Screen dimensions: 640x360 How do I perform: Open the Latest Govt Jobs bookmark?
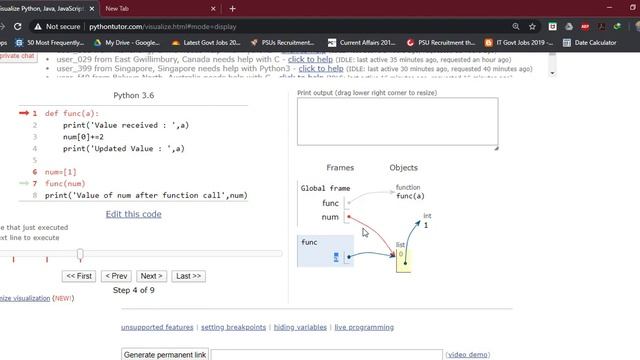206,42
